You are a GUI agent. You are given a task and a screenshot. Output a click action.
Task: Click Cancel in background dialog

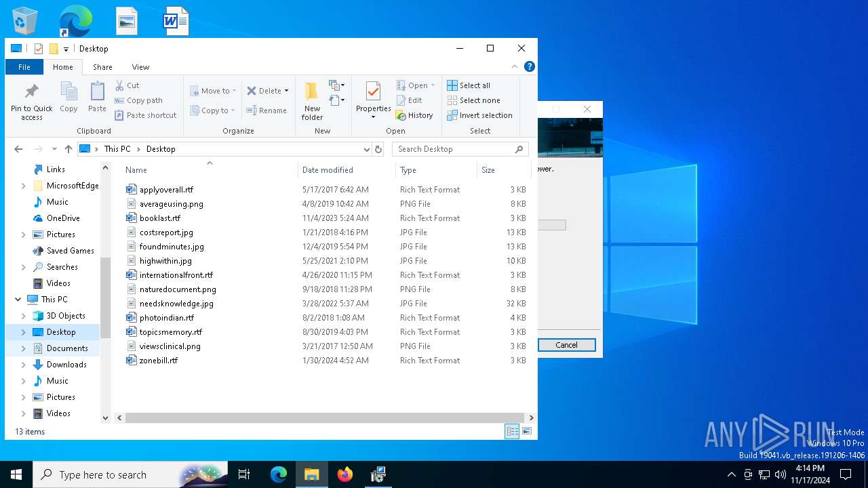(567, 345)
